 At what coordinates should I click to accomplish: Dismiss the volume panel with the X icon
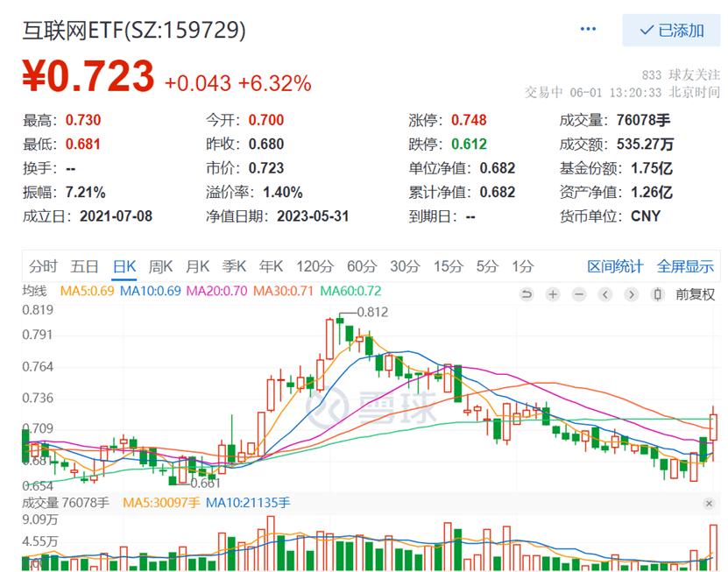pyautogui.click(x=710, y=505)
